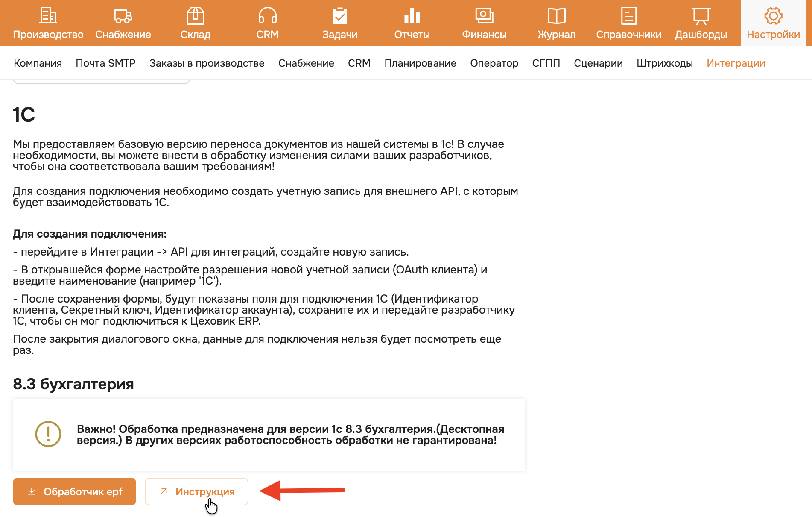This screenshot has width=812, height=517.
Task: Open the Дашборды presentation board icon
Action: (x=701, y=16)
